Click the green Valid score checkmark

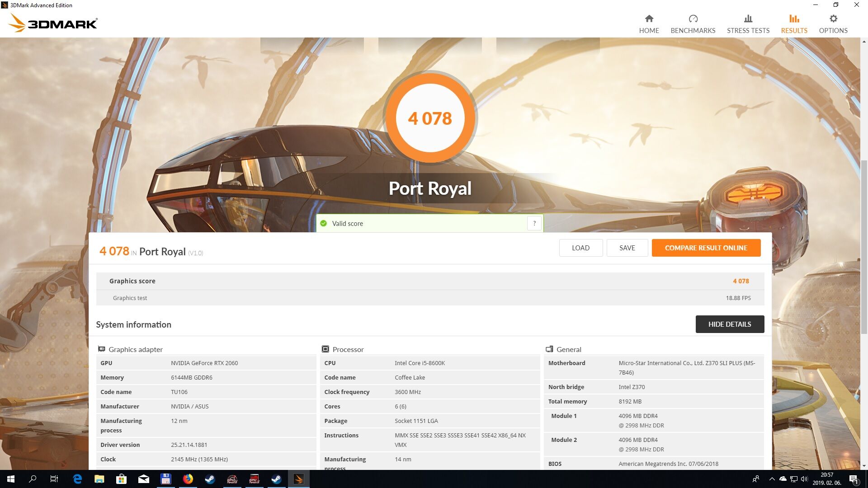(324, 223)
